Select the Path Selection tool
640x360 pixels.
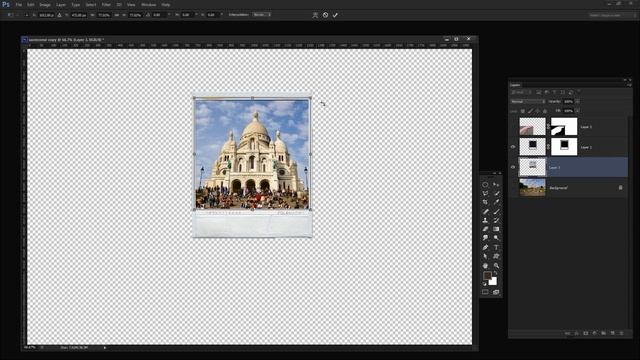pyautogui.click(x=485, y=256)
